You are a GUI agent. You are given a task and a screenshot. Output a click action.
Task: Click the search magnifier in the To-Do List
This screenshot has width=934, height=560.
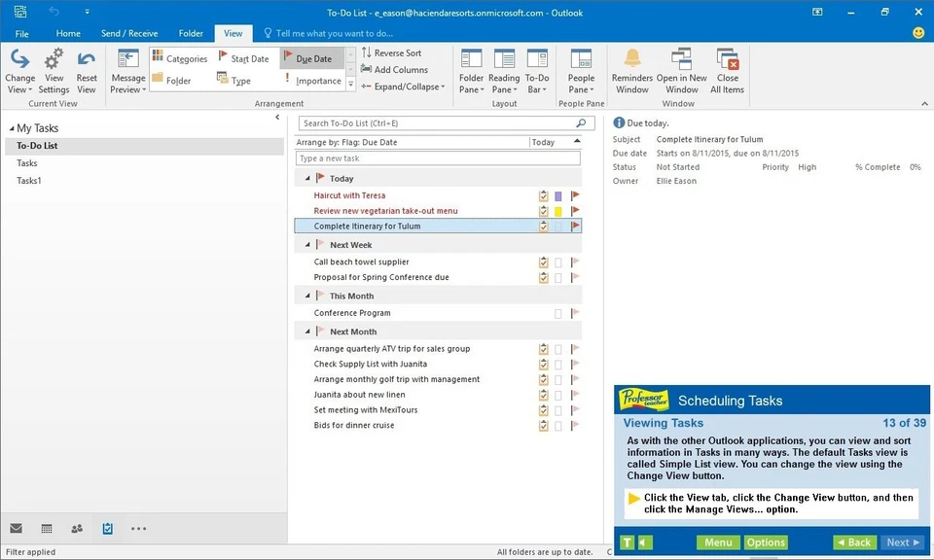tap(582, 122)
